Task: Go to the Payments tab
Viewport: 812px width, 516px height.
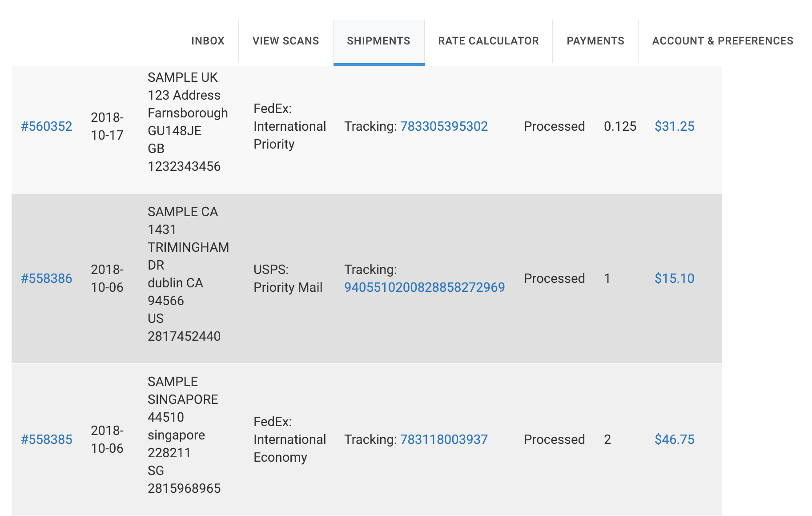Action: point(595,41)
